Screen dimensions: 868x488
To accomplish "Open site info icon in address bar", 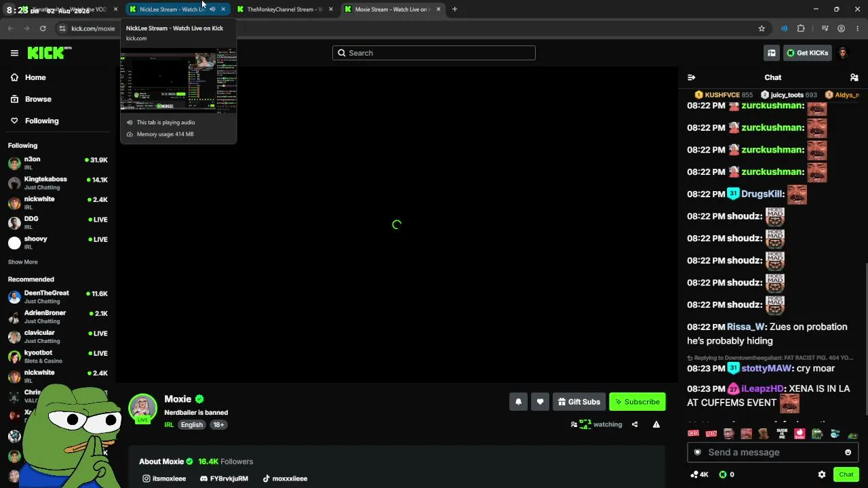I will (62, 28).
